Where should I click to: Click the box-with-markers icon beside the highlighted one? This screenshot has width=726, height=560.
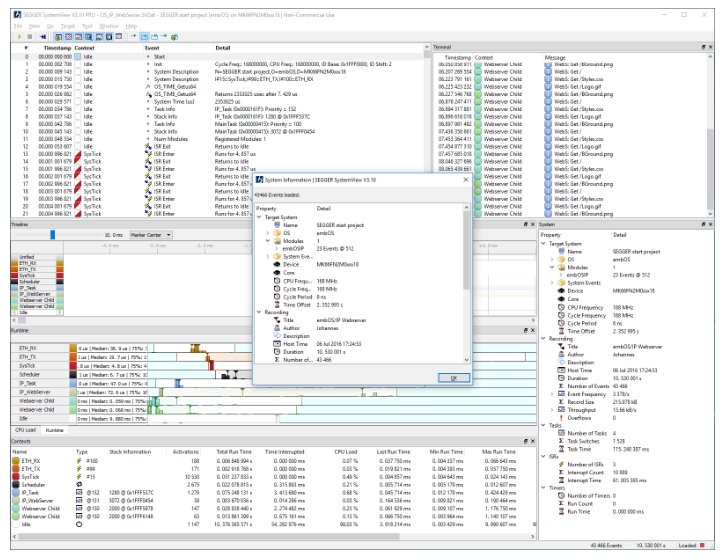154,37
